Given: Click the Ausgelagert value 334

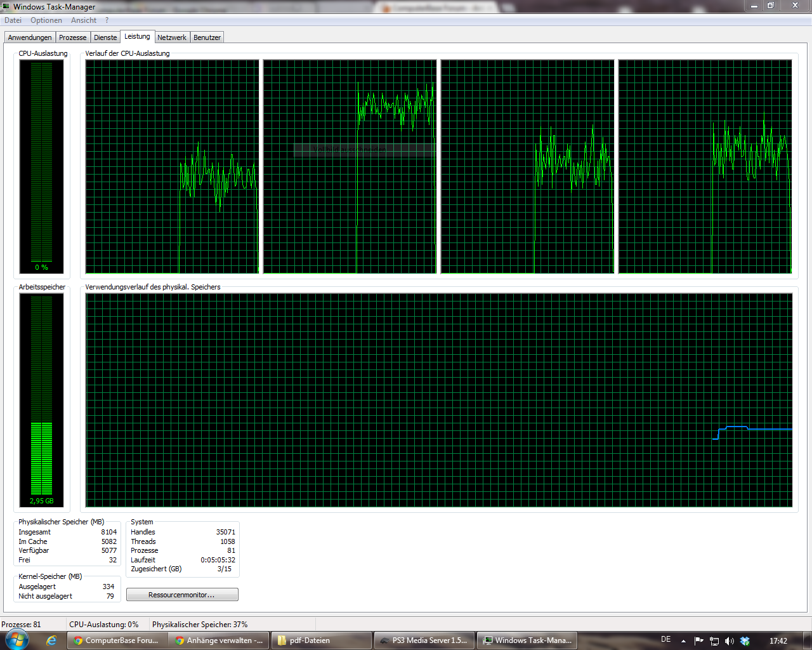Looking at the screenshot, I should click(108, 587).
